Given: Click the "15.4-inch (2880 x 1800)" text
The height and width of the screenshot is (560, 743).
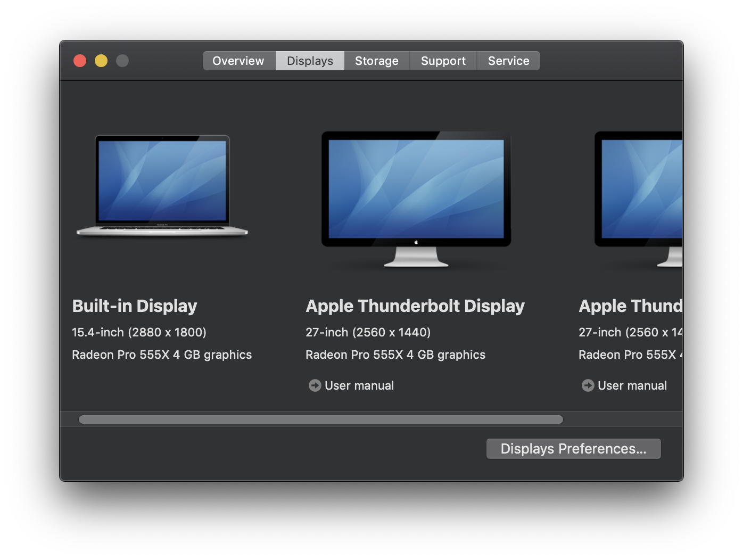Looking at the screenshot, I should (139, 333).
